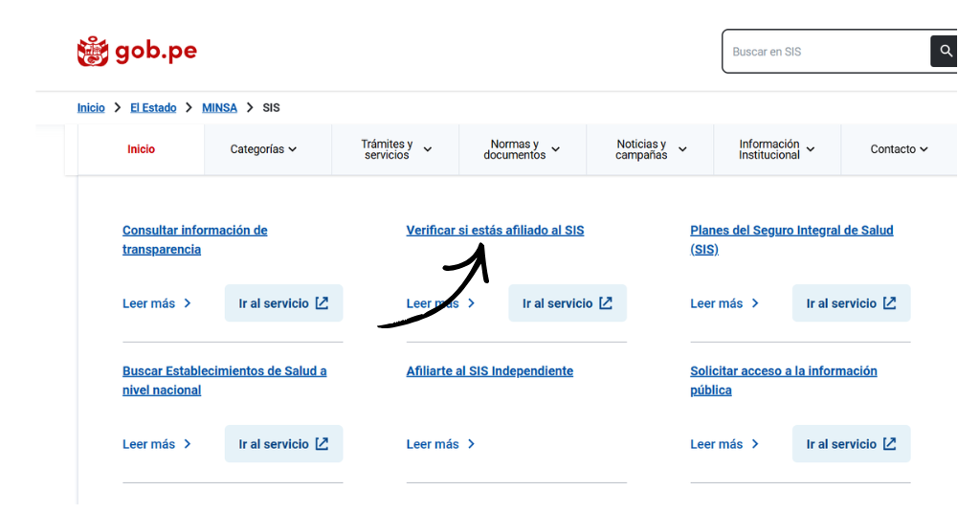Open the Inicio breadcrumb link
980x513 pixels.
tap(91, 107)
